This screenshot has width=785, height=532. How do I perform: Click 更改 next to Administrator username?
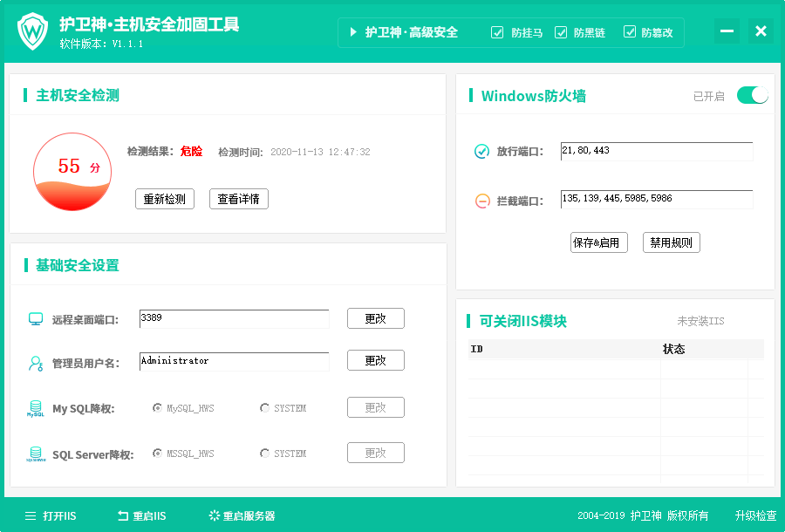click(375, 360)
